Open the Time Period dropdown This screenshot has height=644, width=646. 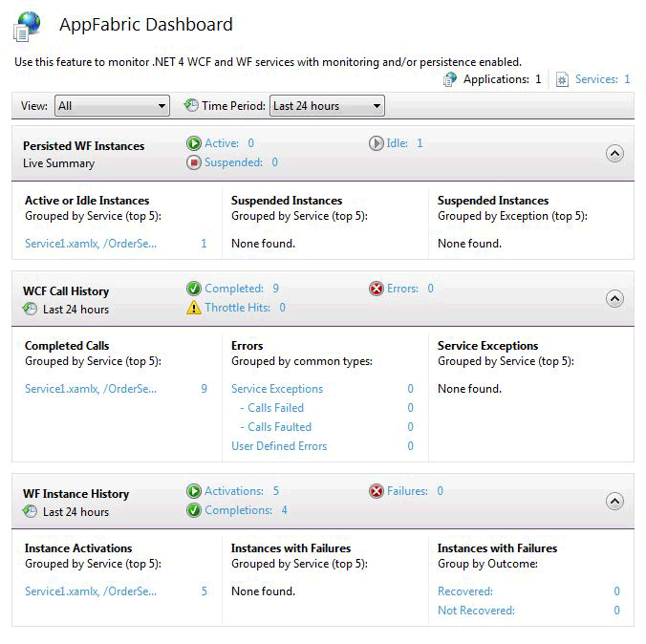tap(327, 106)
